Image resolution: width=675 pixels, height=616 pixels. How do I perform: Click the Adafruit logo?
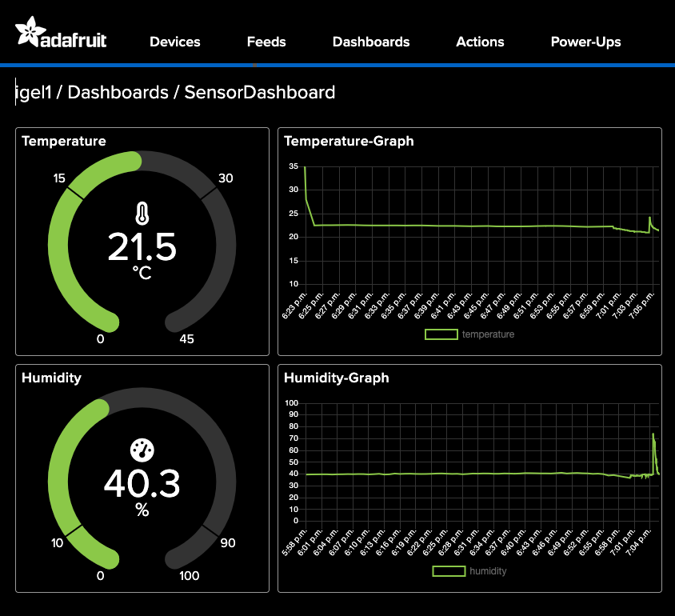[x=61, y=35]
